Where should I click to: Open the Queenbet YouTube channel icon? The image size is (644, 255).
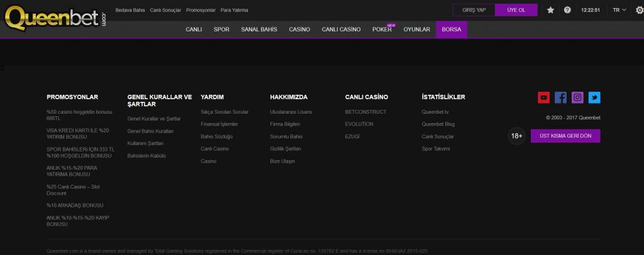click(x=543, y=97)
